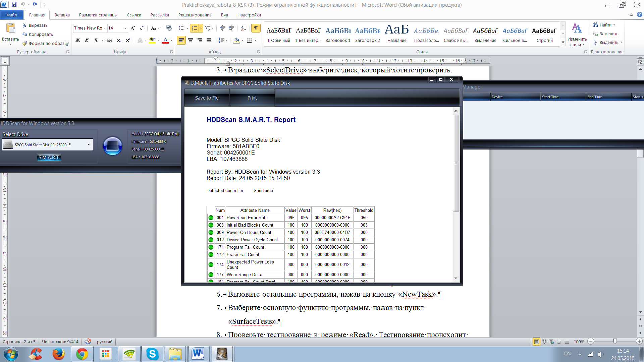Click Print button in SMART report
Image resolution: width=644 pixels, height=362 pixels.
[252, 98]
